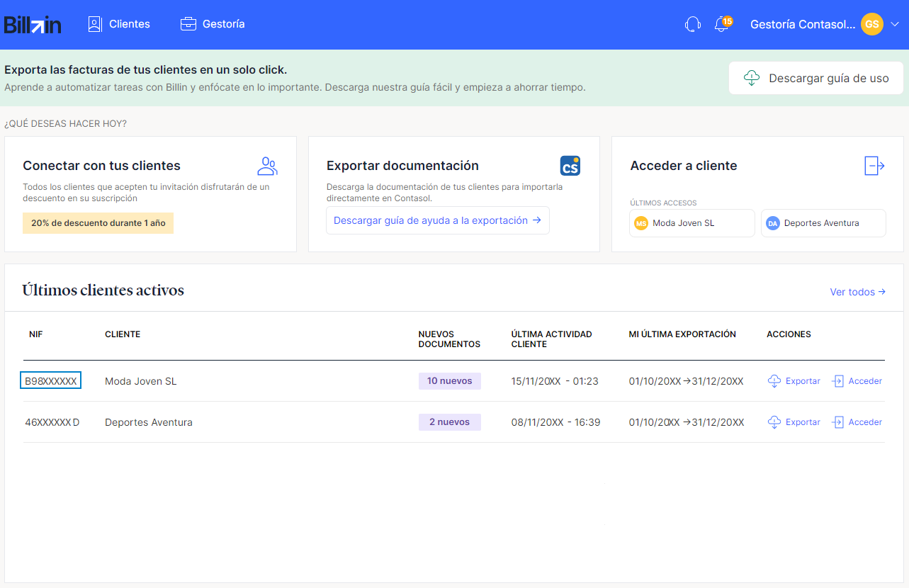Select Deportes Aventura recent access chip

(x=823, y=223)
